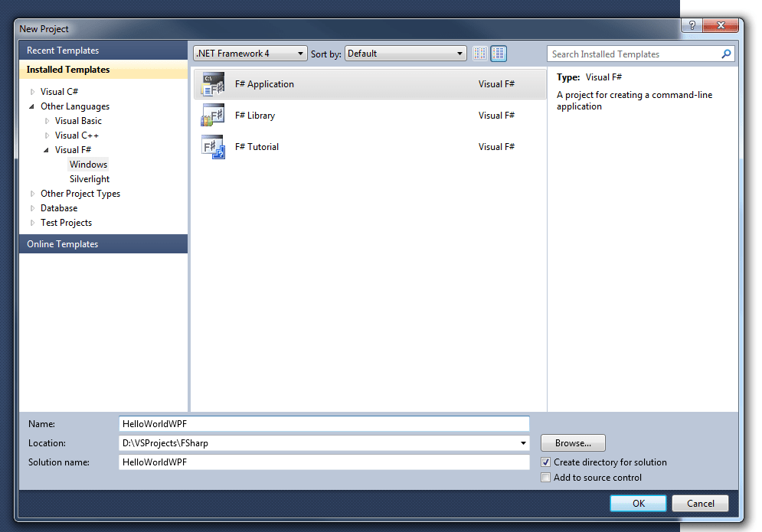This screenshot has height=532, width=762.
Task: Click the 'Visual C#' tree label
Action: [x=59, y=91]
